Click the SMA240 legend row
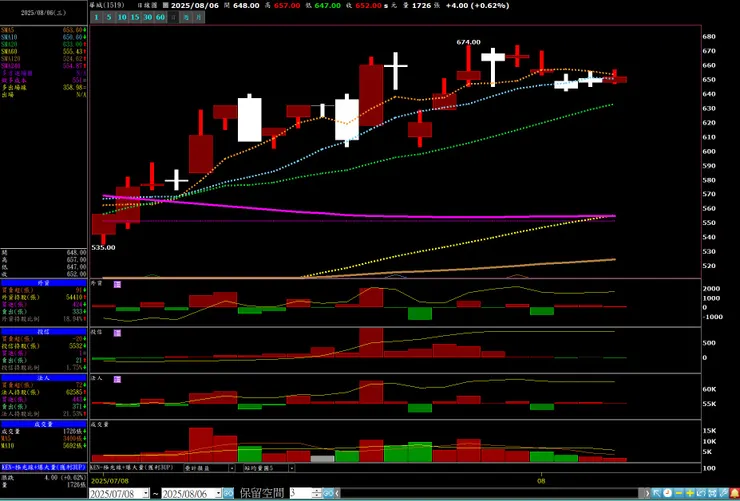The width and height of the screenshot is (740, 501). point(44,66)
